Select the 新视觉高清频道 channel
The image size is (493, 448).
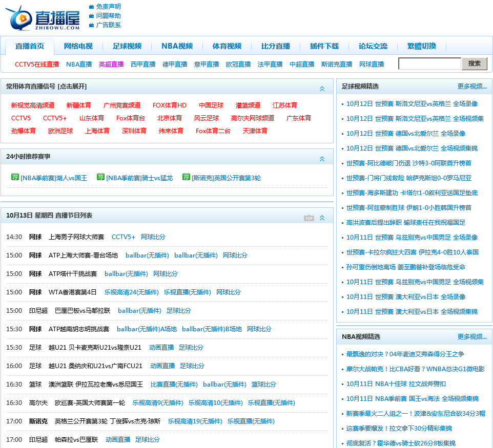click(33, 105)
